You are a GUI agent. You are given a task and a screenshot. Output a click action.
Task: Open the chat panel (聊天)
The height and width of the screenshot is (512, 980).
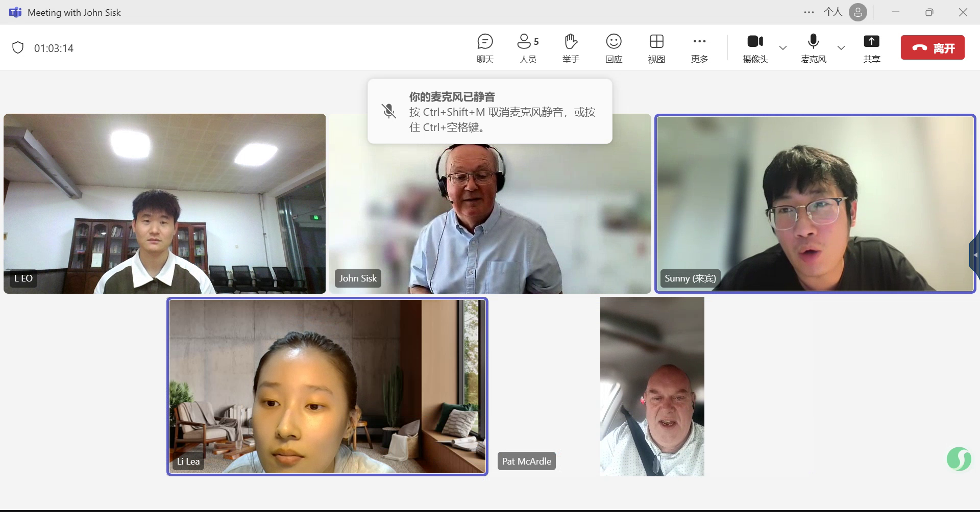click(x=485, y=48)
